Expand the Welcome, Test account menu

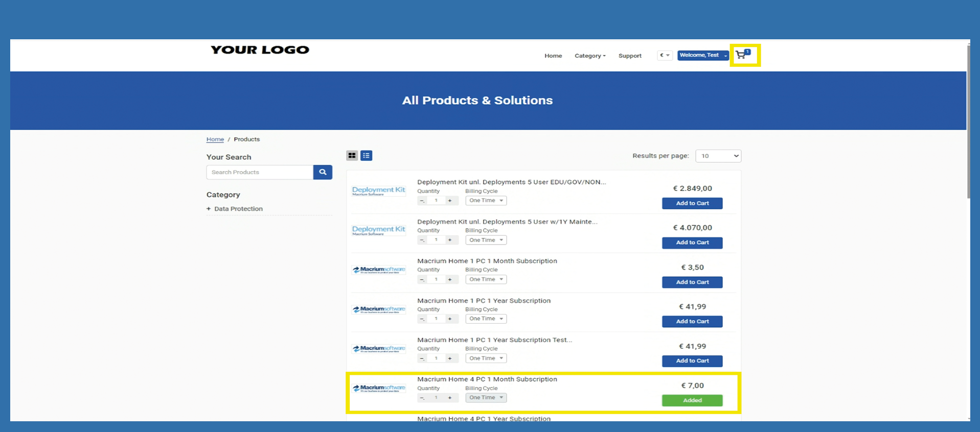point(702,55)
